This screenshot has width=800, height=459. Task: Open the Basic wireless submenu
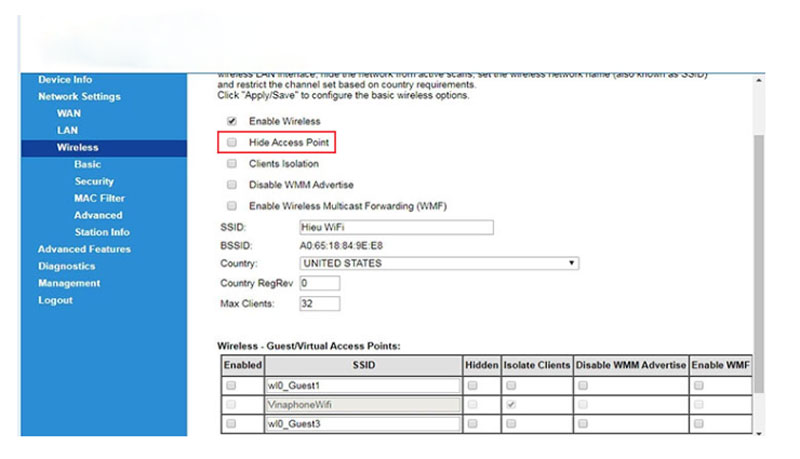pyautogui.click(x=87, y=164)
